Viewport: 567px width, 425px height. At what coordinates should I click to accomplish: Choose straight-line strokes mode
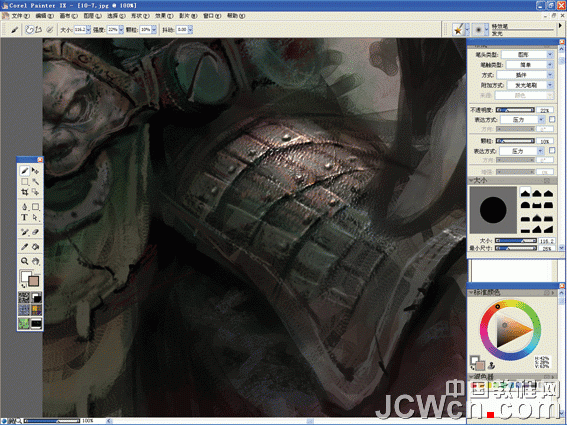(x=38, y=30)
